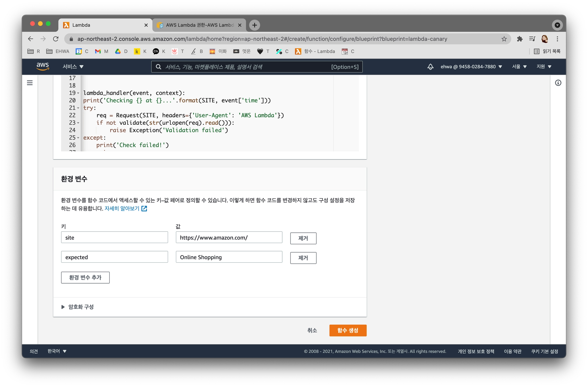Expand the 암호화 구성 section
588x387 pixels.
click(78, 307)
